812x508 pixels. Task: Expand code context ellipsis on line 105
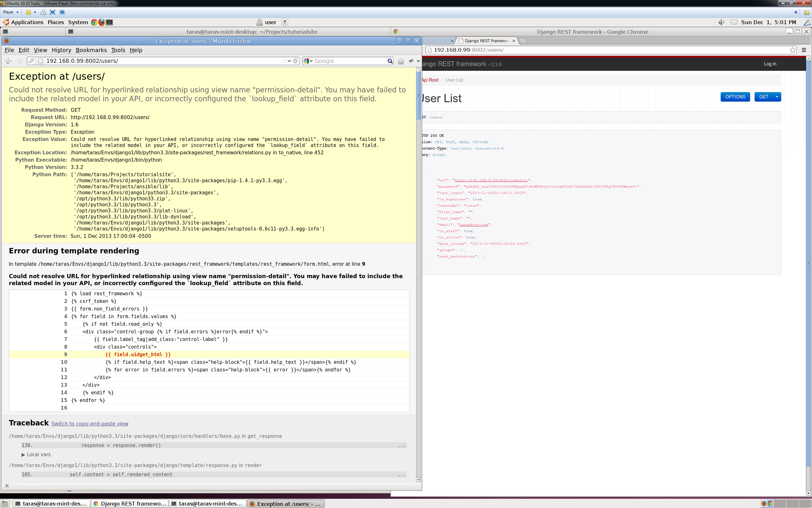click(x=402, y=475)
